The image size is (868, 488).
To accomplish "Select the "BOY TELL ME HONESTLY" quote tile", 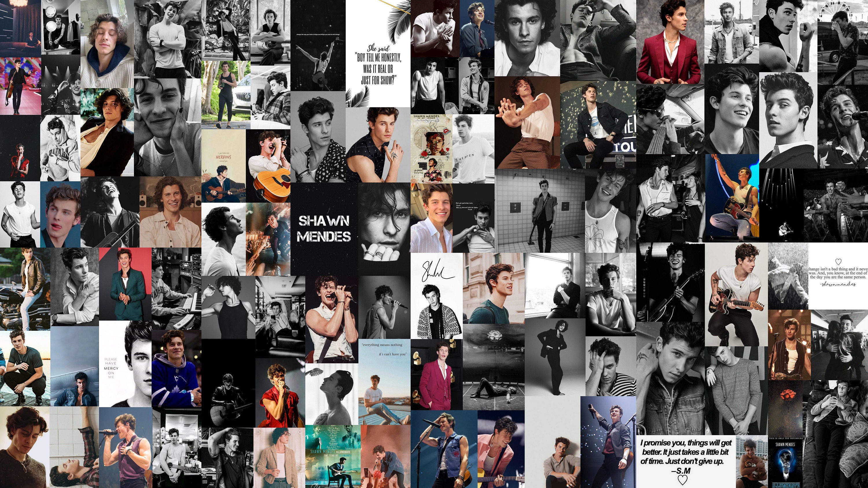I will tap(378, 53).
